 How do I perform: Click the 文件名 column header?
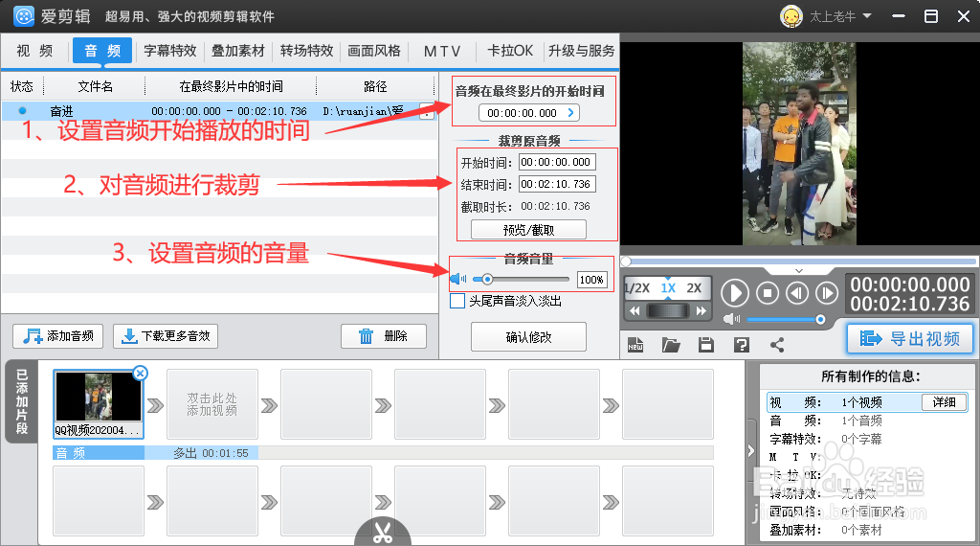click(x=95, y=86)
